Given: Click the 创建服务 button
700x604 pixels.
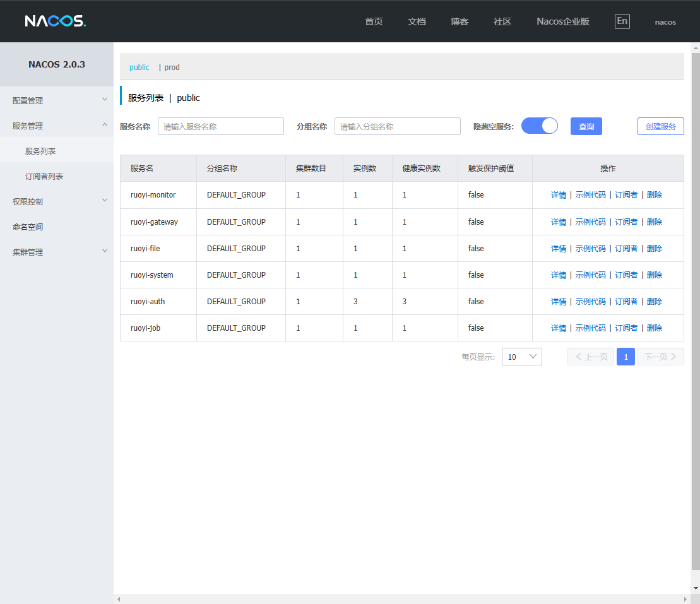Looking at the screenshot, I should (660, 126).
